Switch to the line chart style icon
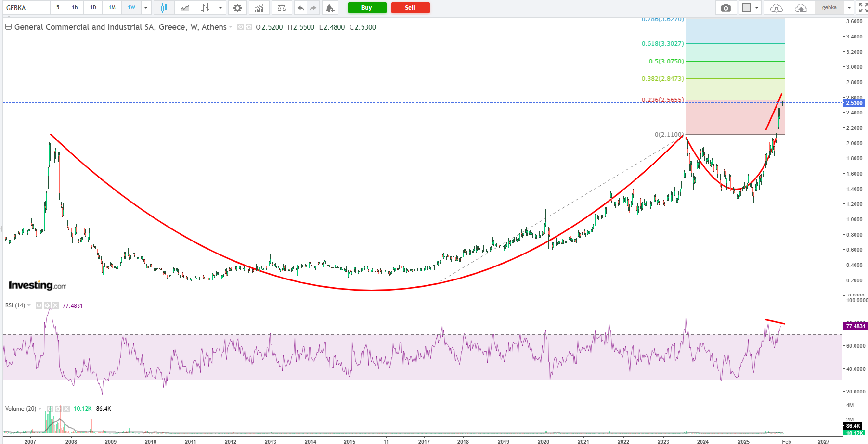The width and height of the screenshot is (868, 444). pyautogui.click(x=184, y=8)
